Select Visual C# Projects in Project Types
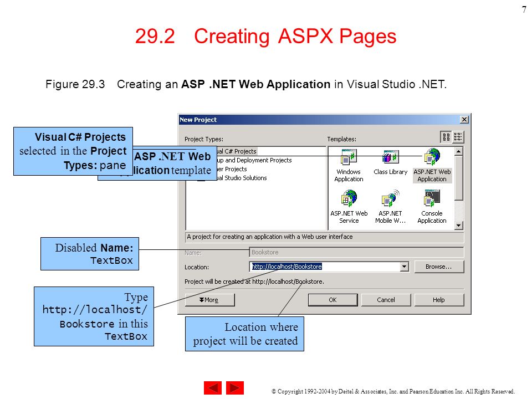The image size is (532, 399). coord(237,151)
